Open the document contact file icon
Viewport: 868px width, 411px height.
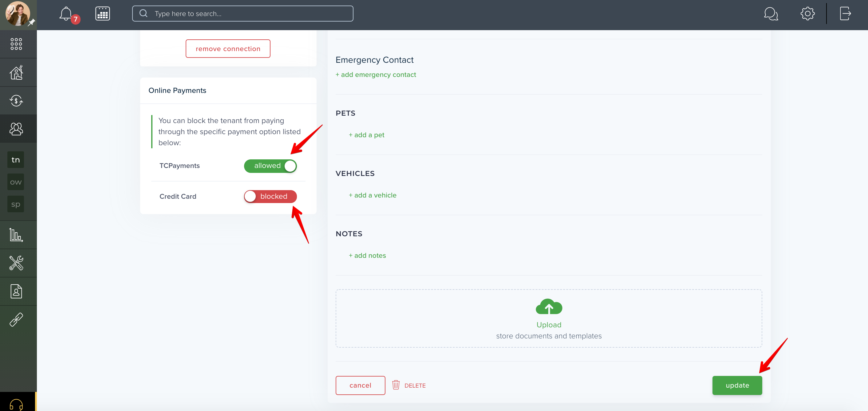(x=16, y=291)
